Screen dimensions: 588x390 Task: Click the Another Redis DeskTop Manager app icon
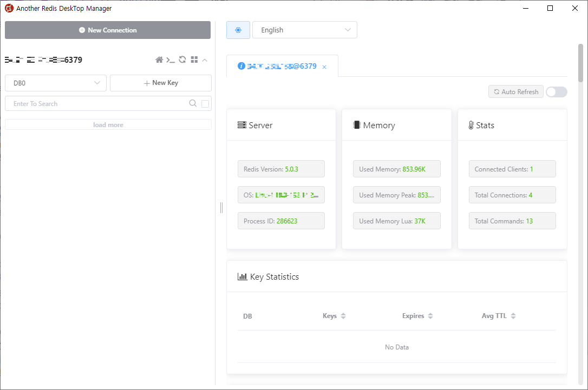9,8
